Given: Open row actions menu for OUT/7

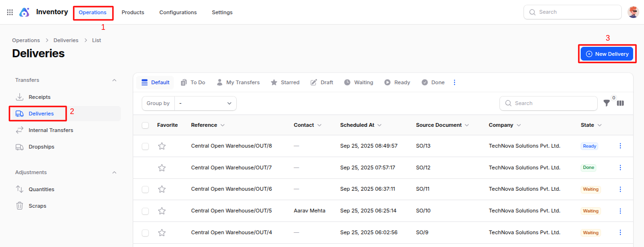Looking at the screenshot, I should (x=620, y=168).
